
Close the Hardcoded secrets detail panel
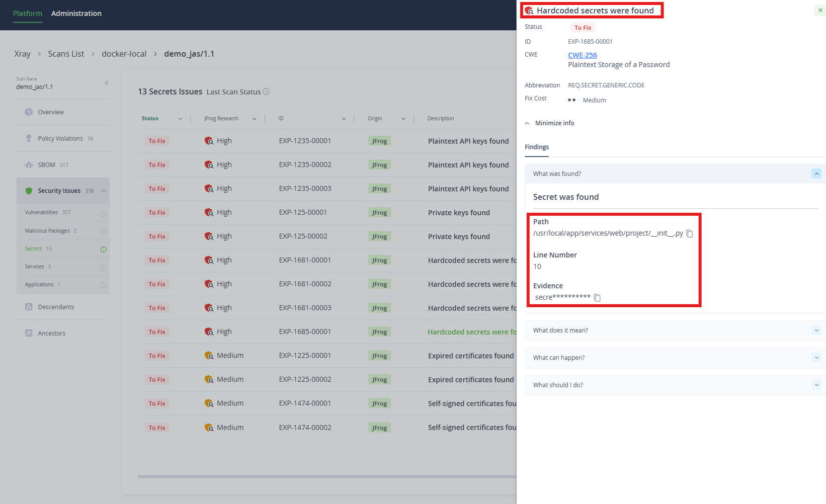coord(820,10)
